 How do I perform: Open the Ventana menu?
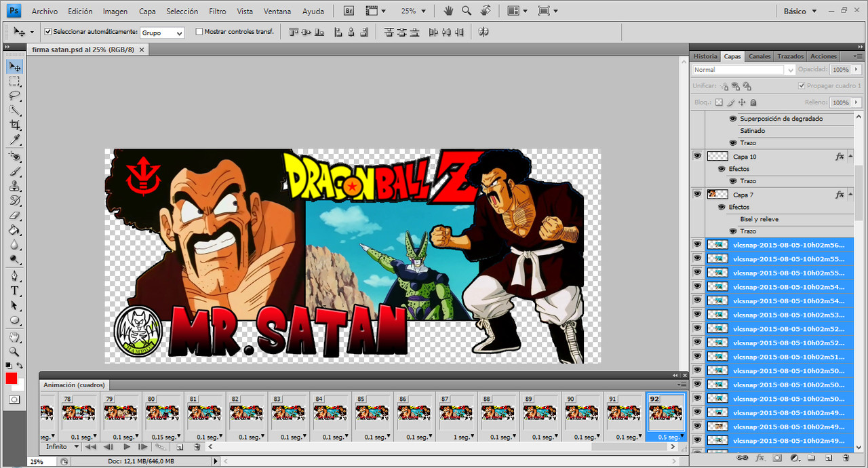[277, 12]
